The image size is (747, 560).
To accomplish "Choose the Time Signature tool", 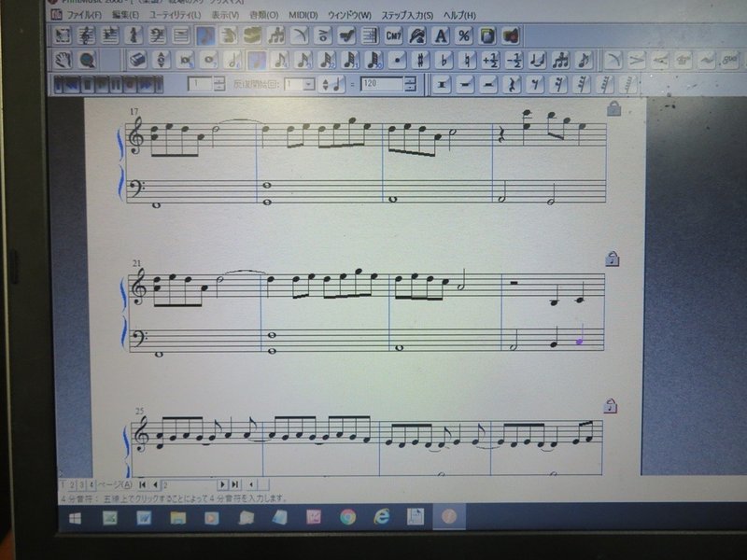I will click(x=134, y=35).
